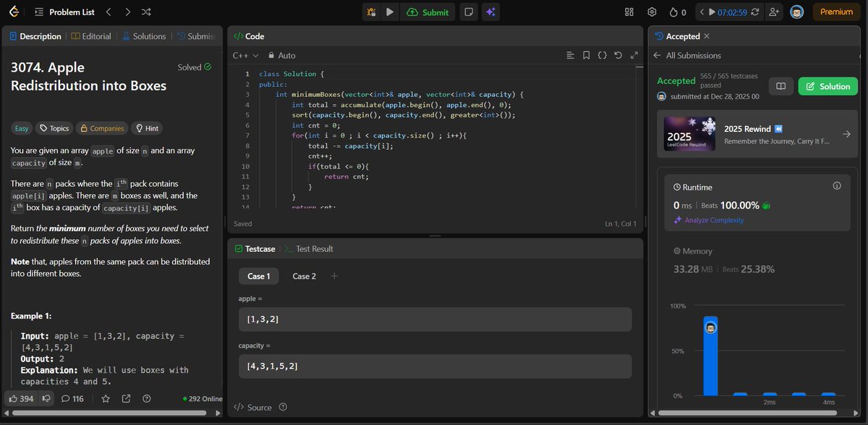The height and width of the screenshot is (425, 868).
Task: Open the notes book icon near Solution
Action: tap(780, 86)
